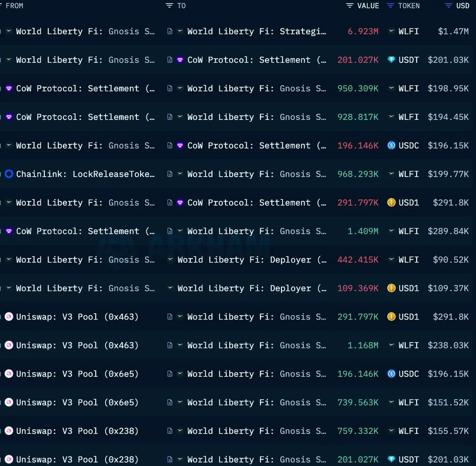This screenshot has height=466, width=476.
Task: Click WLFI token icon in the 6.923M row
Action: pyautogui.click(x=391, y=31)
